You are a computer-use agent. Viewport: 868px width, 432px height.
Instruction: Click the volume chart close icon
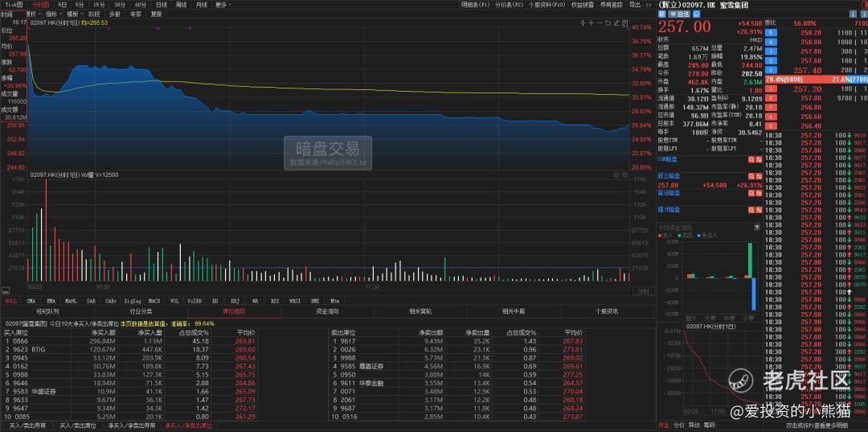(624, 175)
